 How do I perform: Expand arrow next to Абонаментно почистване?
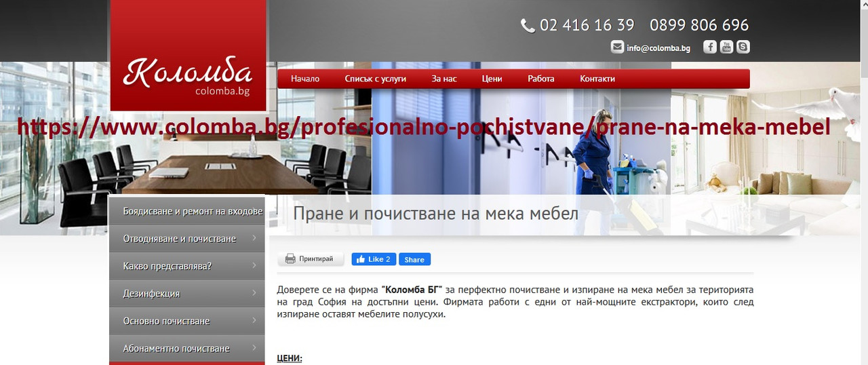pos(254,348)
